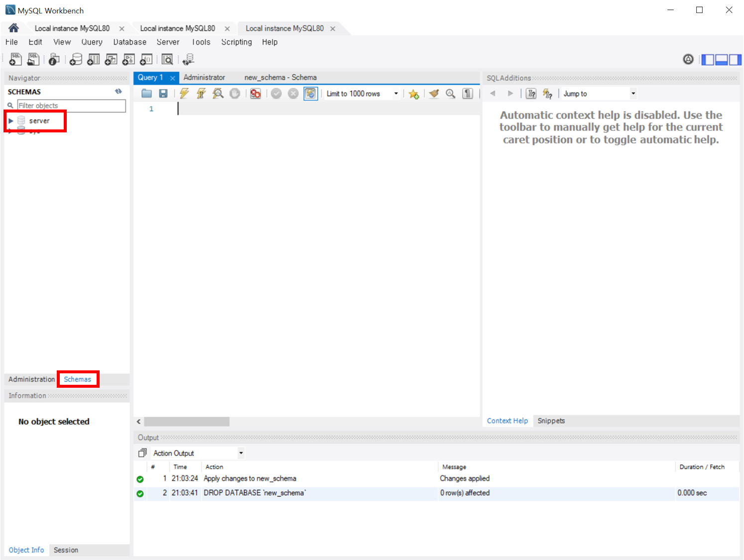
Task: Create a new schema in connected server
Action: tap(76, 60)
